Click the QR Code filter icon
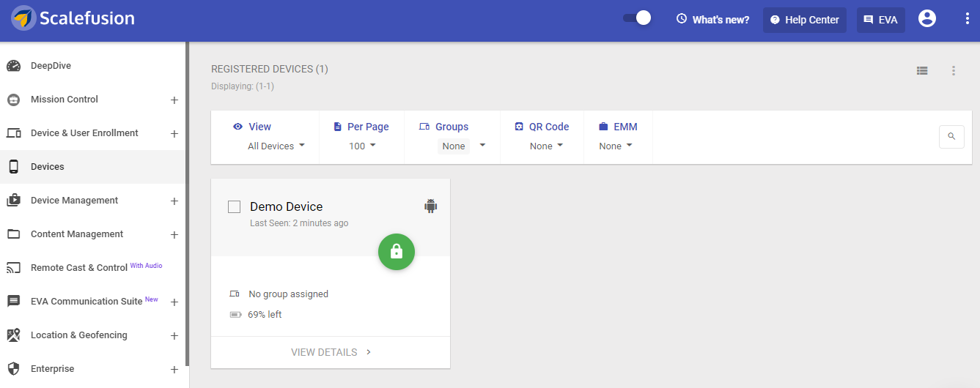The image size is (980, 388). [519, 127]
